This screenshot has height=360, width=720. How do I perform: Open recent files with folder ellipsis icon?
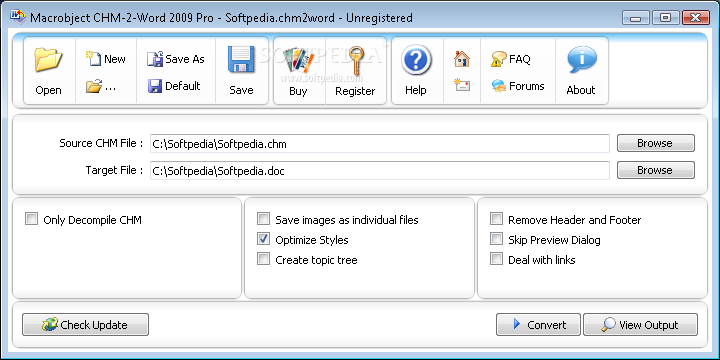pyautogui.click(x=101, y=86)
